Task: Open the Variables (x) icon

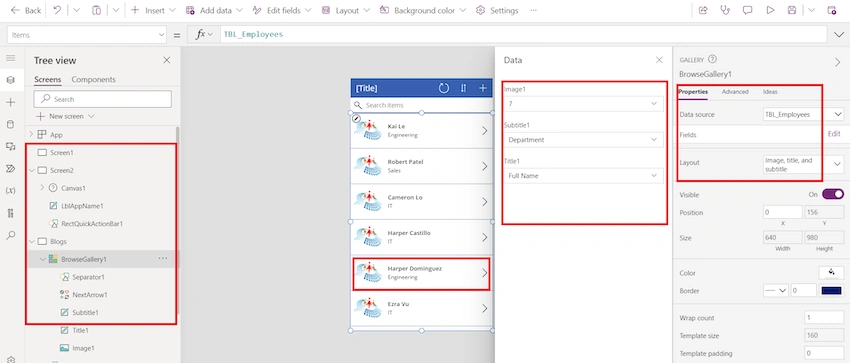Action: pos(11,191)
